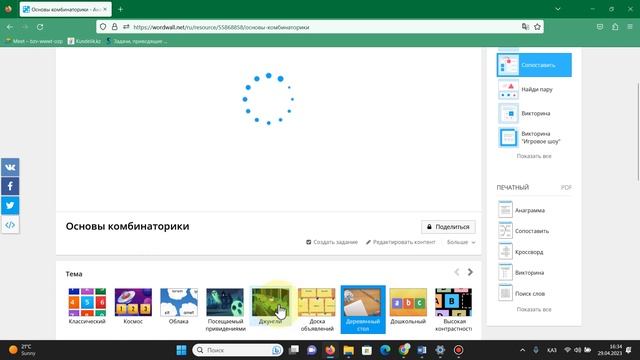Select the Сопоставить template
The height and width of the screenshot is (360, 640).
(x=534, y=65)
